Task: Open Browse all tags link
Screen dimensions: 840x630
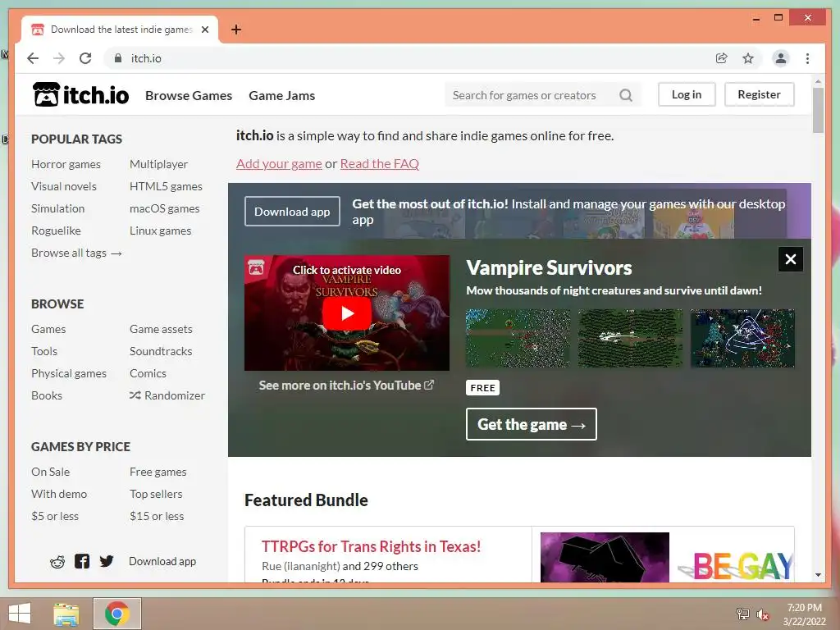Action: click(76, 253)
